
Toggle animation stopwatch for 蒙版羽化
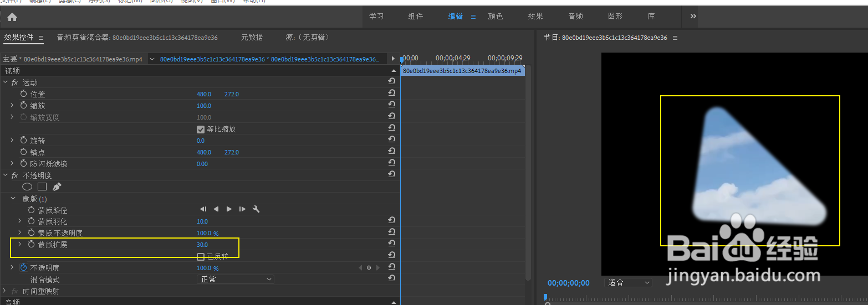tap(31, 221)
